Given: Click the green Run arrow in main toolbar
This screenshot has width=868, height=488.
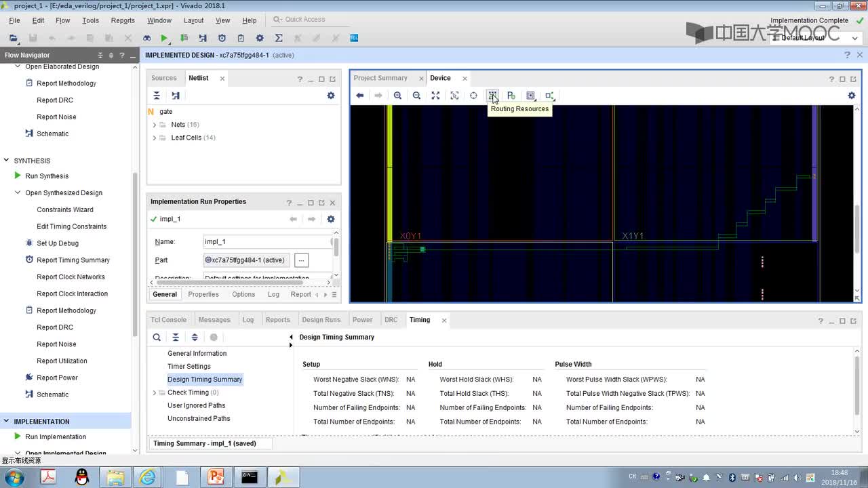Looking at the screenshot, I should click(x=165, y=38).
